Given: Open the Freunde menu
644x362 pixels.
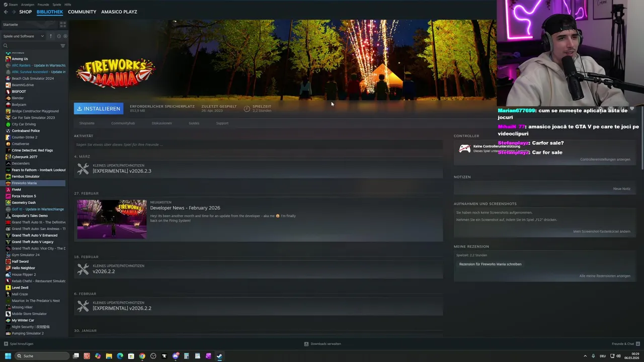Looking at the screenshot, I should point(43,5).
